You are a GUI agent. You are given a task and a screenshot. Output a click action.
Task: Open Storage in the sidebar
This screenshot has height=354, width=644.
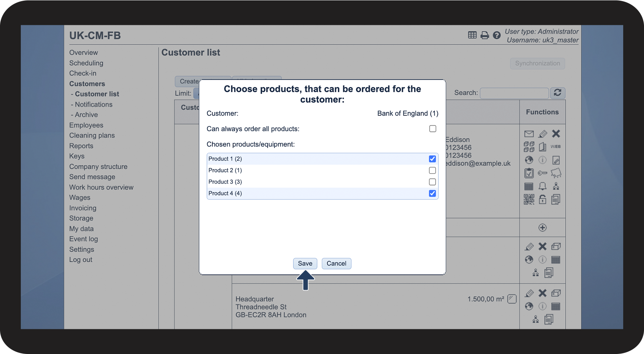81,218
